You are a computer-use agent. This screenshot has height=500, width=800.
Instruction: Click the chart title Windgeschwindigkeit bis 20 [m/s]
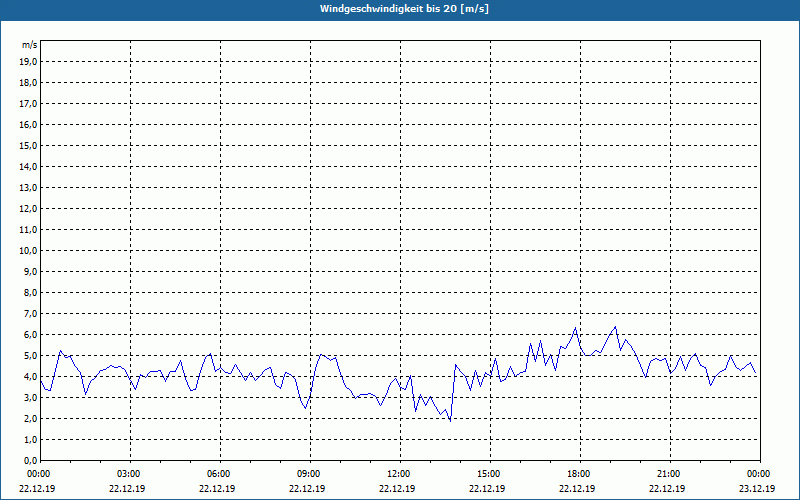[x=404, y=9]
